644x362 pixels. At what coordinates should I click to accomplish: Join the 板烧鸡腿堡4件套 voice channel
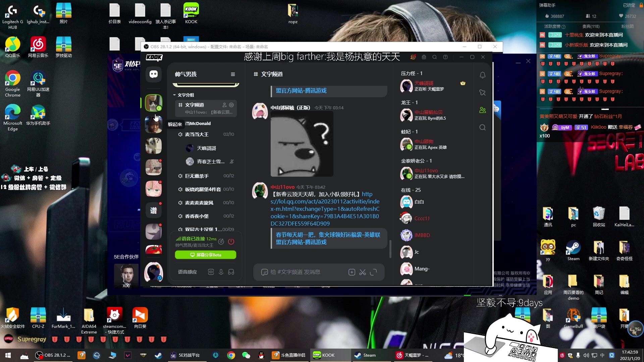coord(206,189)
